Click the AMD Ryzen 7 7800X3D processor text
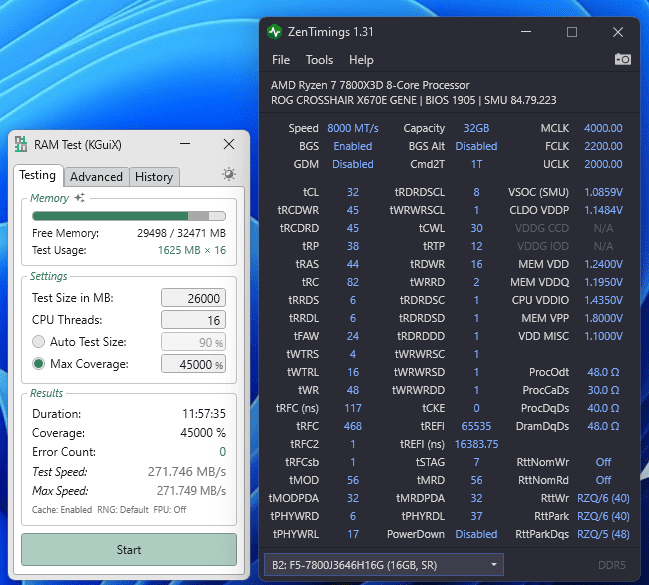 coord(370,85)
